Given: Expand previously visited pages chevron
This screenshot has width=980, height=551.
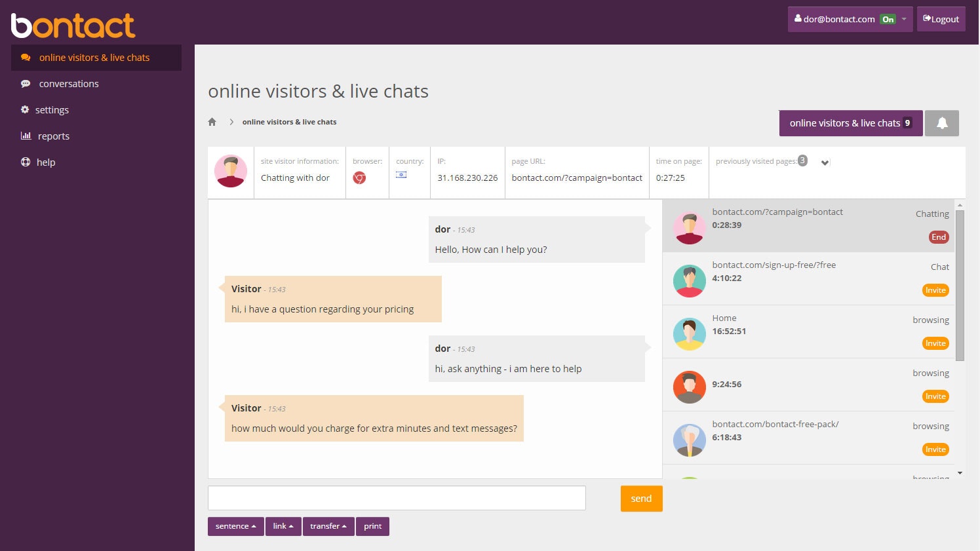Looking at the screenshot, I should [825, 162].
